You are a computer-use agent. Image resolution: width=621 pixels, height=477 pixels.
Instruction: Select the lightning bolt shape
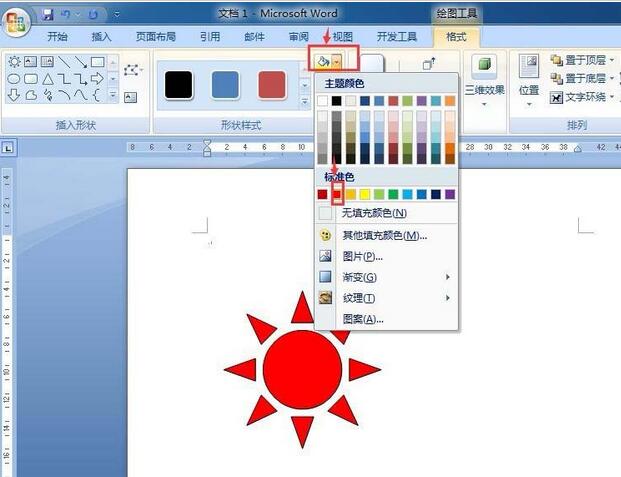pyautogui.click(x=48, y=95)
